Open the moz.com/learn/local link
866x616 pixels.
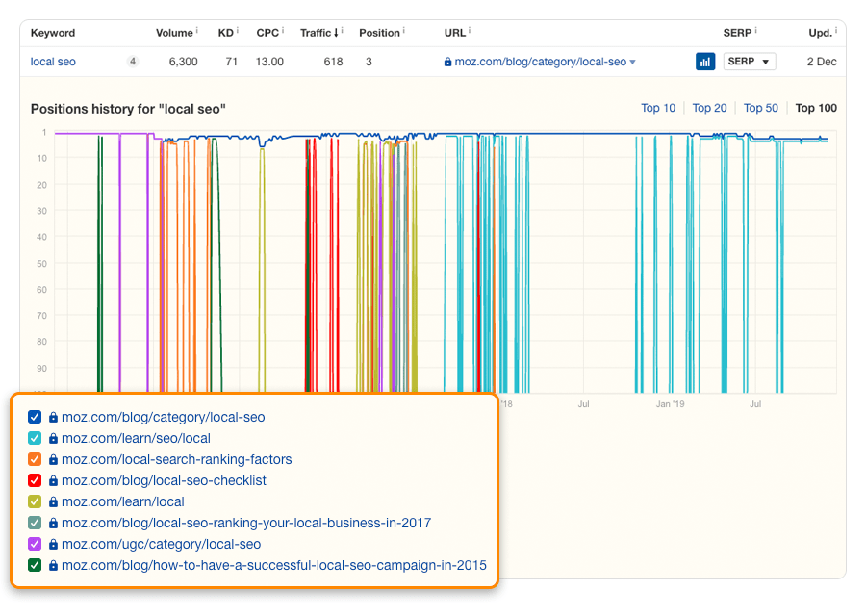click(x=125, y=501)
